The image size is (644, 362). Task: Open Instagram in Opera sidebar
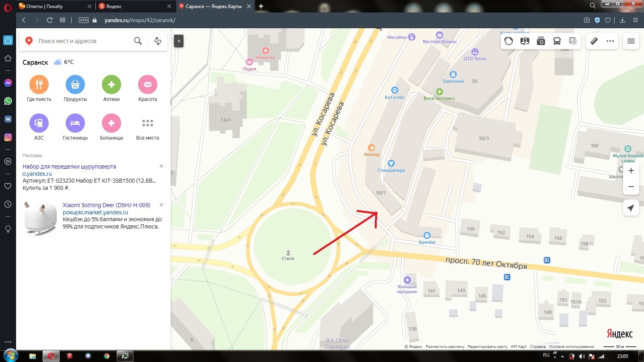8,137
